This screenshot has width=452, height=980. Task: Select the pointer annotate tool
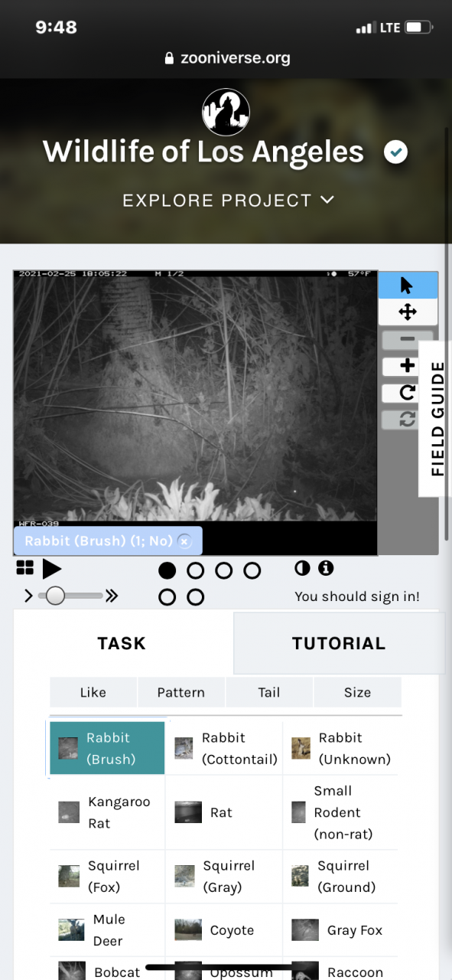point(407,286)
